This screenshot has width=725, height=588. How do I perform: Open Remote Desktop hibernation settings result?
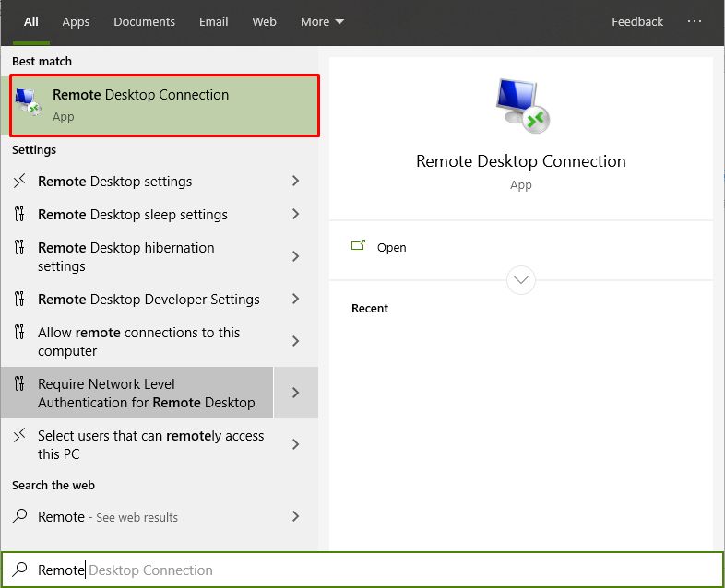[137, 256]
